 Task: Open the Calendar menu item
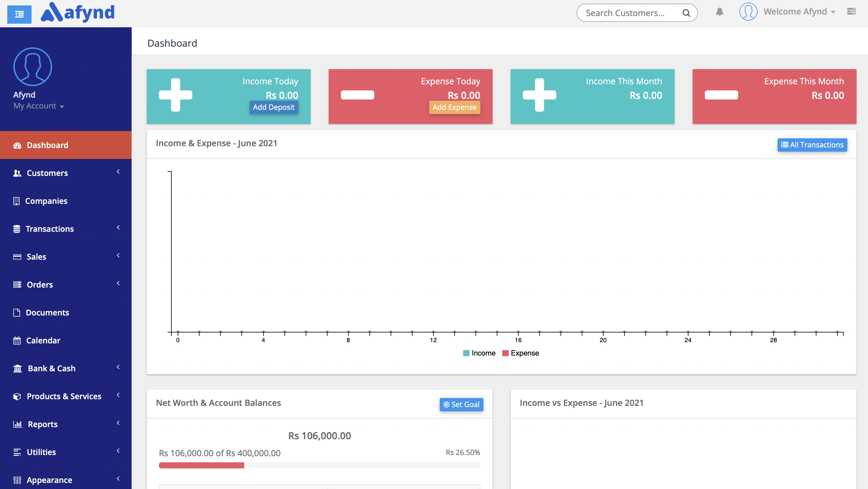coord(43,340)
